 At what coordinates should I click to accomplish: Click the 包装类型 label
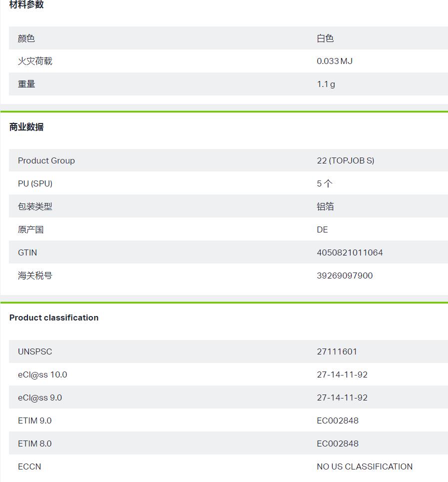pyautogui.click(x=35, y=206)
